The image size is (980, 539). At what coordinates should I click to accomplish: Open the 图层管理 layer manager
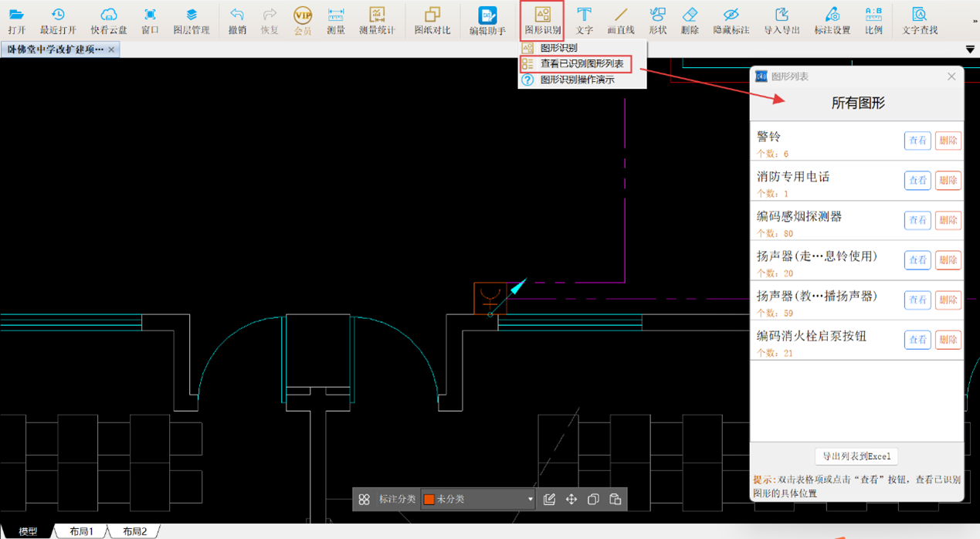[191, 21]
